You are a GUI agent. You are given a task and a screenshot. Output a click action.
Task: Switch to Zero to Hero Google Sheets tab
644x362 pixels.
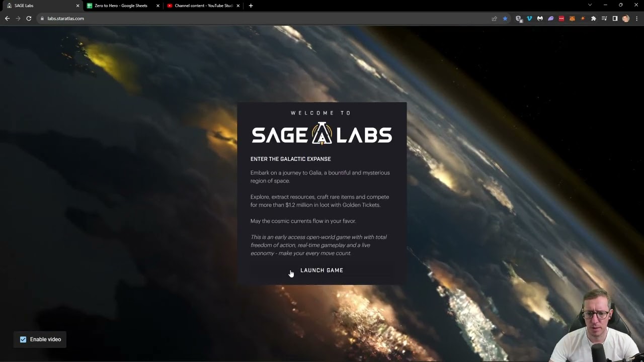[122, 6]
